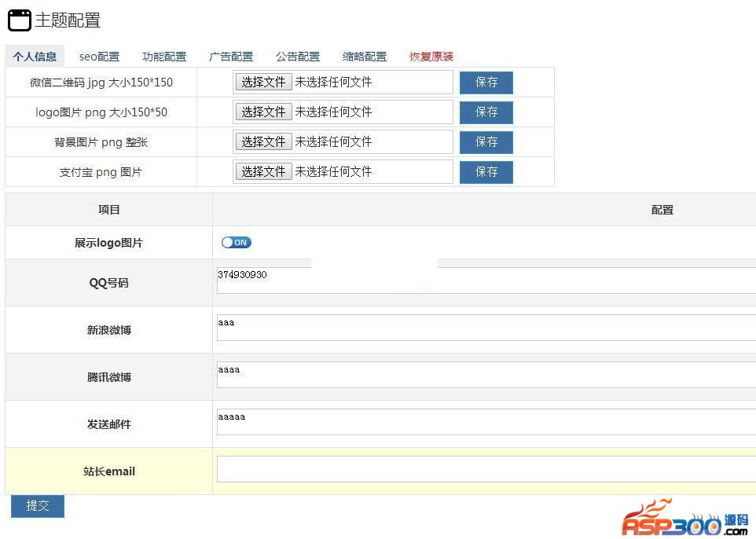
Task: Open the 功能配置 tab
Action: (164, 57)
